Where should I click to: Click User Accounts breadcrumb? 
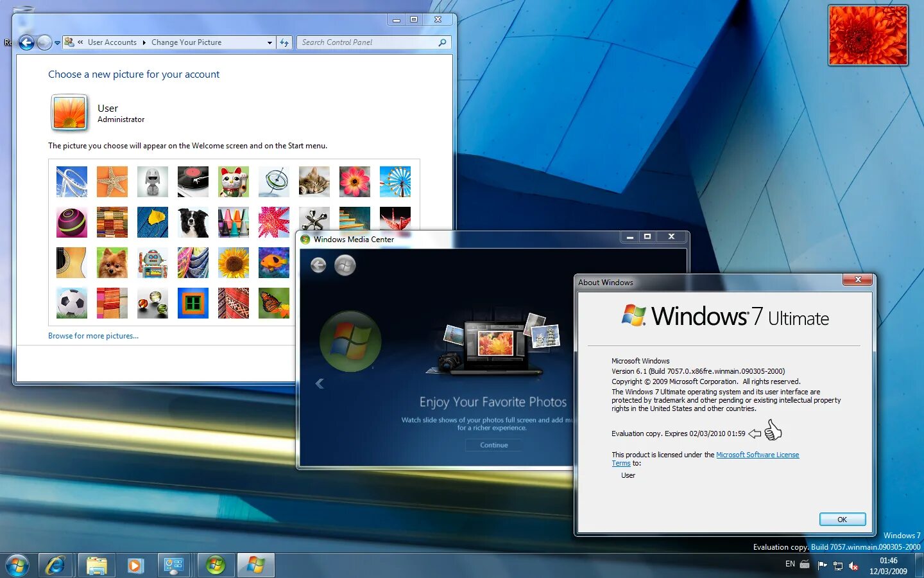(x=112, y=42)
